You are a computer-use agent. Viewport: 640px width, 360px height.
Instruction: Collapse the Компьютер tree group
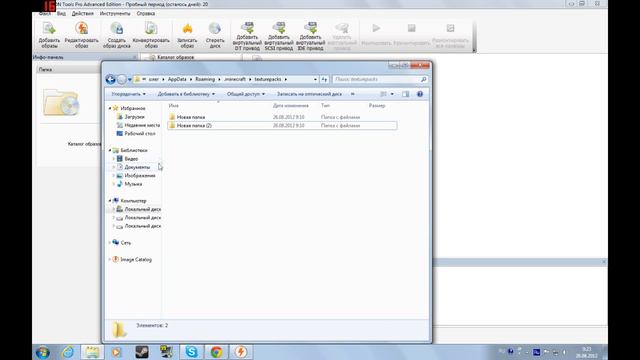point(110,201)
